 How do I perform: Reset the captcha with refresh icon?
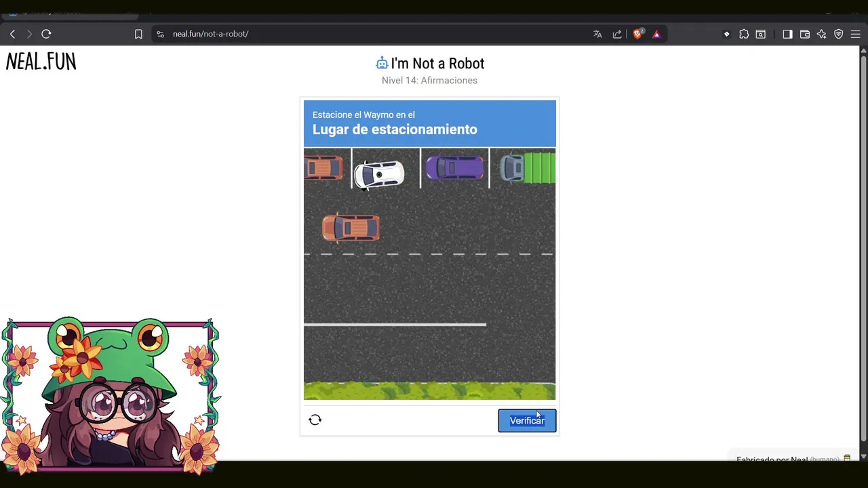pos(315,420)
